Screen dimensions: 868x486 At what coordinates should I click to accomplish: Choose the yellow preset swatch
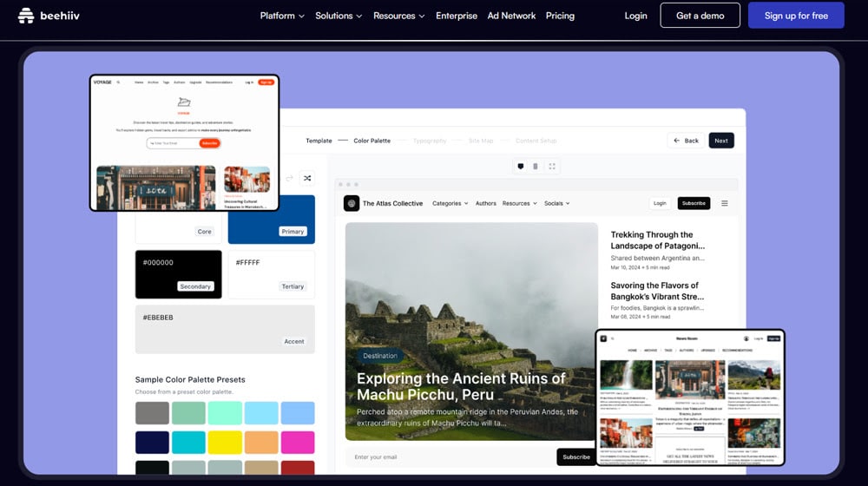225,443
